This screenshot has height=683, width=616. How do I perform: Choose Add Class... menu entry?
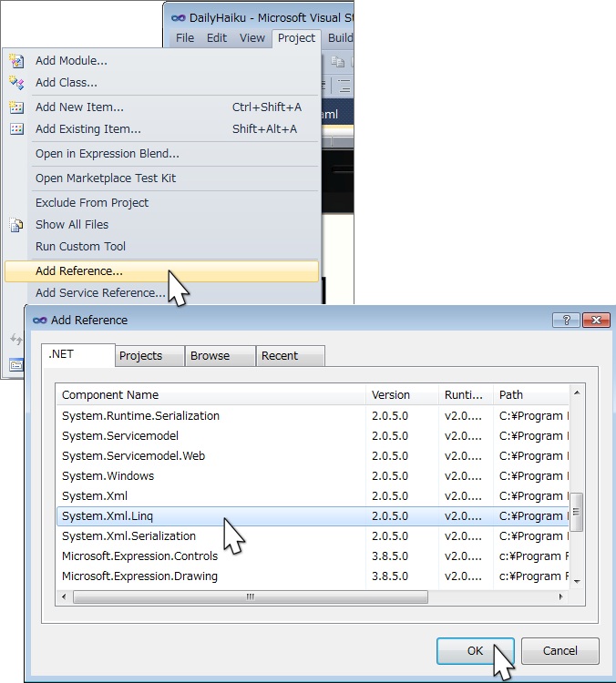pyautogui.click(x=161, y=83)
